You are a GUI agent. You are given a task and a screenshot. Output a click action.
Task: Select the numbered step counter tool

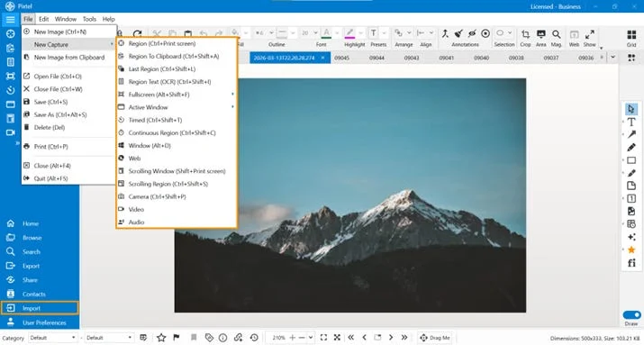pos(631,199)
